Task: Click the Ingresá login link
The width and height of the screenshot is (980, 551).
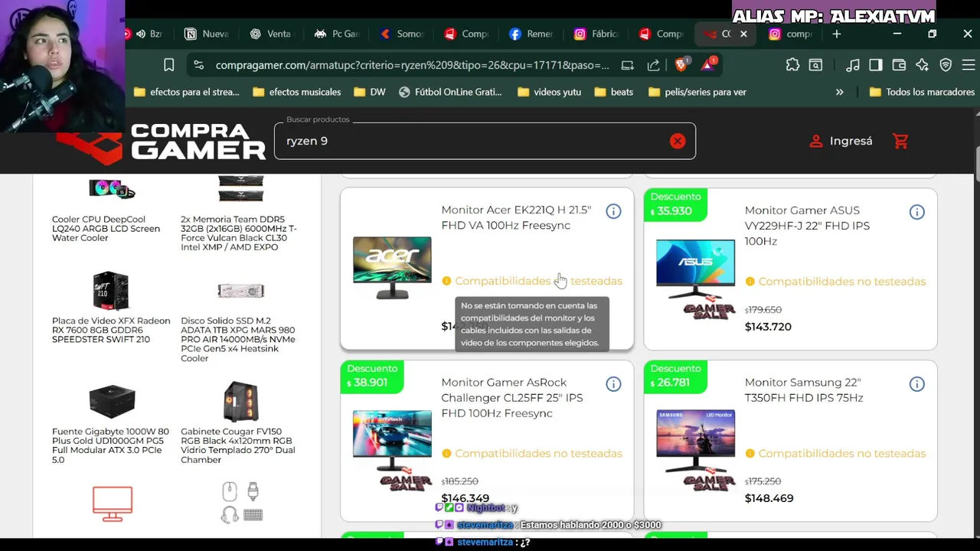Action: point(841,141)
